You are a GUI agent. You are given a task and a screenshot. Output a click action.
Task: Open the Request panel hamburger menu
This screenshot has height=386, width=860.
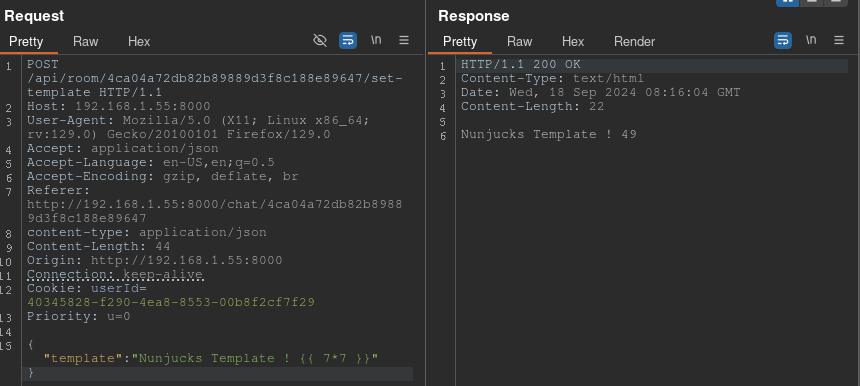point(404,41)
